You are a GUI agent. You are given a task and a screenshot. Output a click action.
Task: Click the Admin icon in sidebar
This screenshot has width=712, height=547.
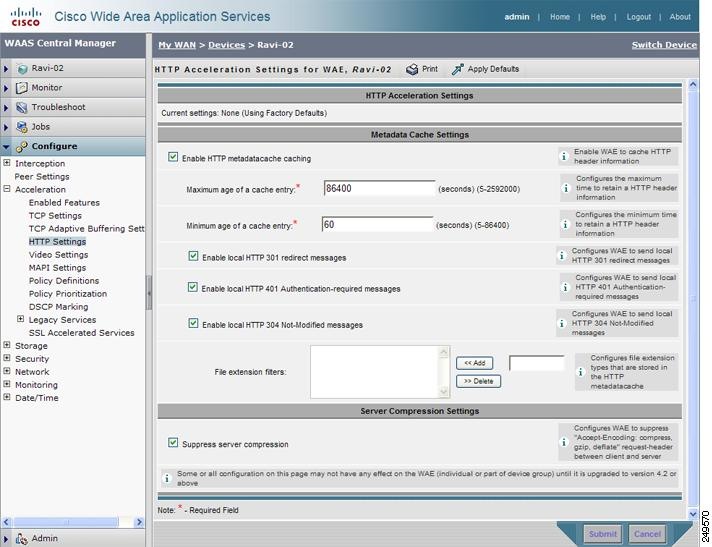pyautogui.click(x=22, y=538)
